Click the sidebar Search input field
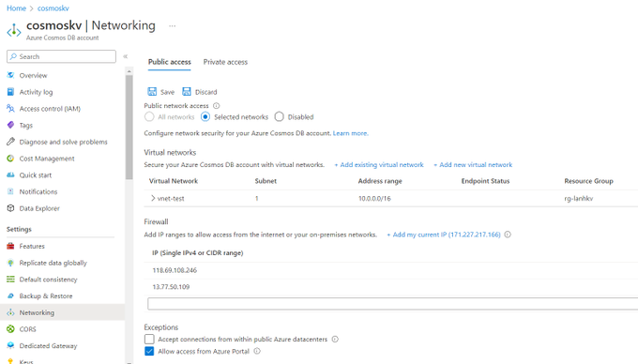The height and width of the screenshot is (364, 638). tap(61, 56)
